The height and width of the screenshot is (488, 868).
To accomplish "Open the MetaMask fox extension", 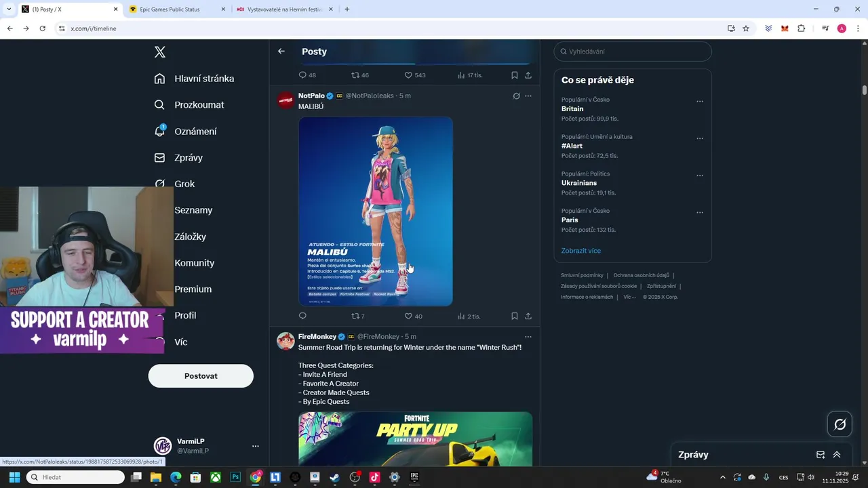I will 785,28.
